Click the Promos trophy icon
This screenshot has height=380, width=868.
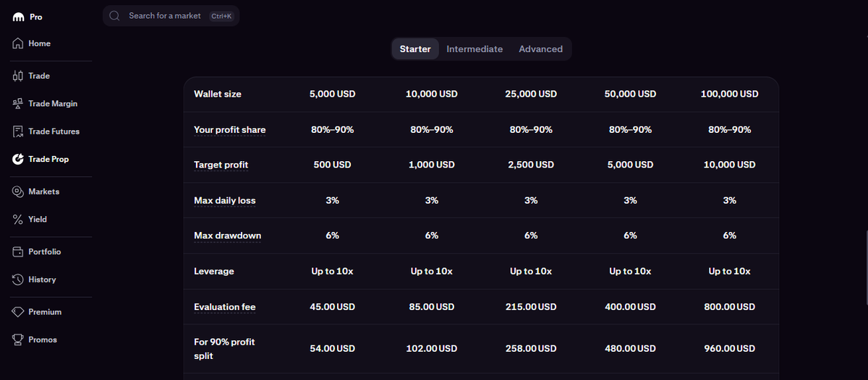click(x=18, y=339)
